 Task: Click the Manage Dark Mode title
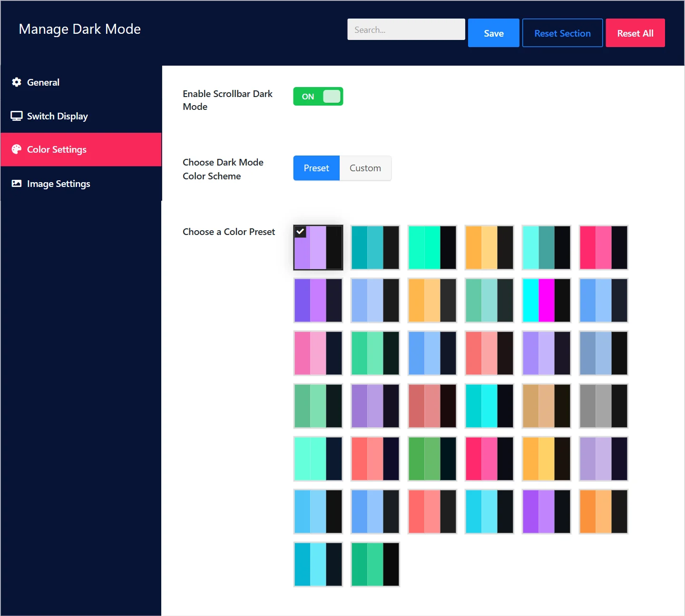(80, 29)
